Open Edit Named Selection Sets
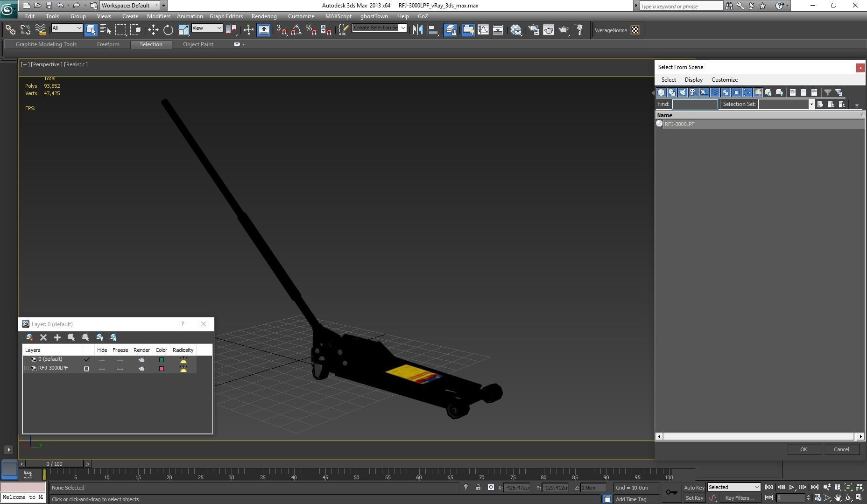Image resolution: width=867 pixels, height=504 pixels. point(343,30)
